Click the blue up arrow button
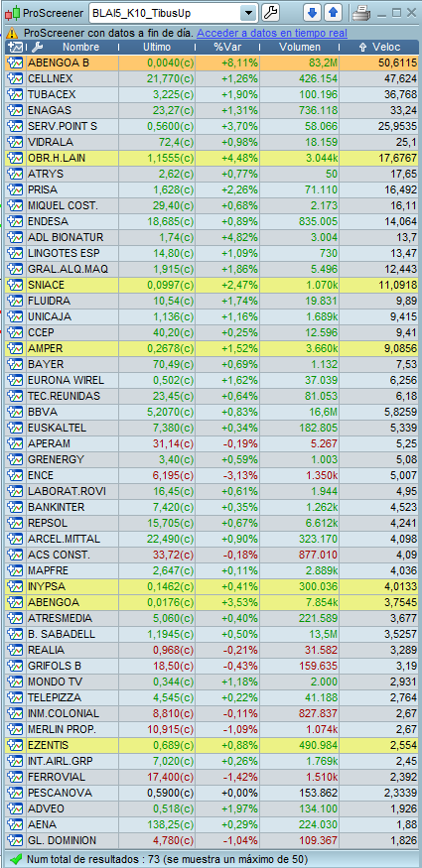The width and height of the screenshot is (422, 868). pyautogui.click(x=333, y=12)
